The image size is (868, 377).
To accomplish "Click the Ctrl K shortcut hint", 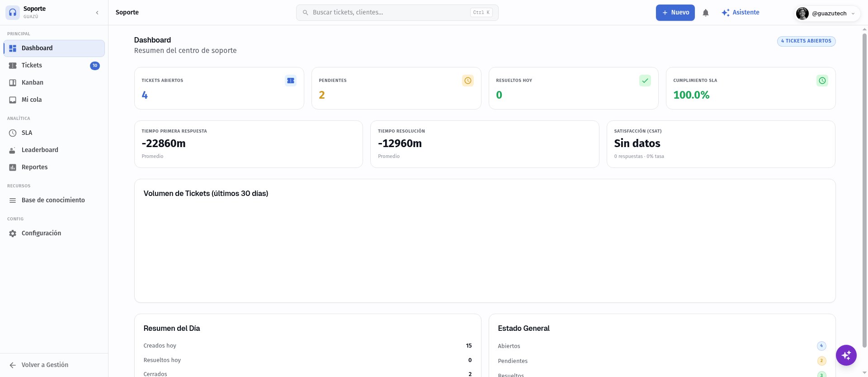I will (481, 13).
